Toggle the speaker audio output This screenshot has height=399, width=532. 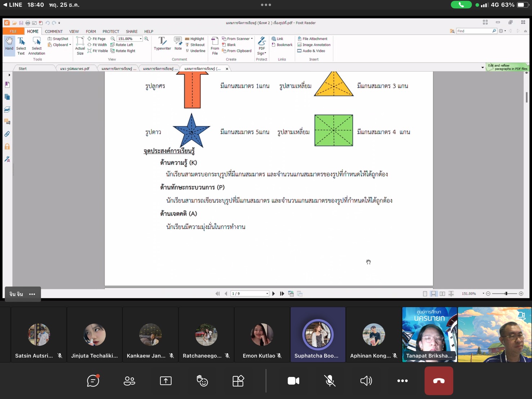pos(366,381)
